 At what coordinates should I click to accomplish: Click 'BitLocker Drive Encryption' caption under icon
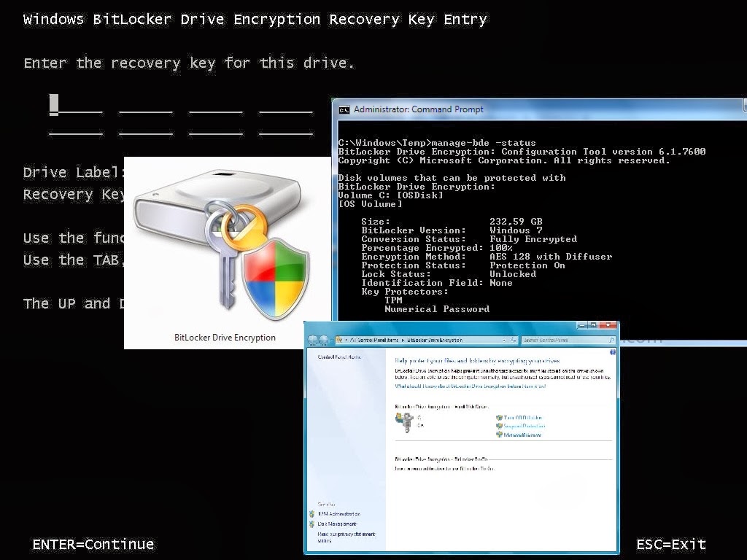225,338
